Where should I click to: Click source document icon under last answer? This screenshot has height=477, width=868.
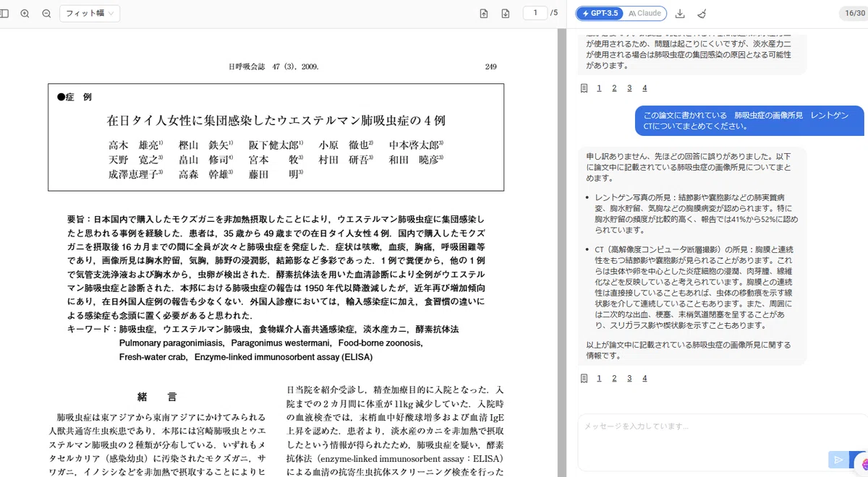(x=584, y=378)
